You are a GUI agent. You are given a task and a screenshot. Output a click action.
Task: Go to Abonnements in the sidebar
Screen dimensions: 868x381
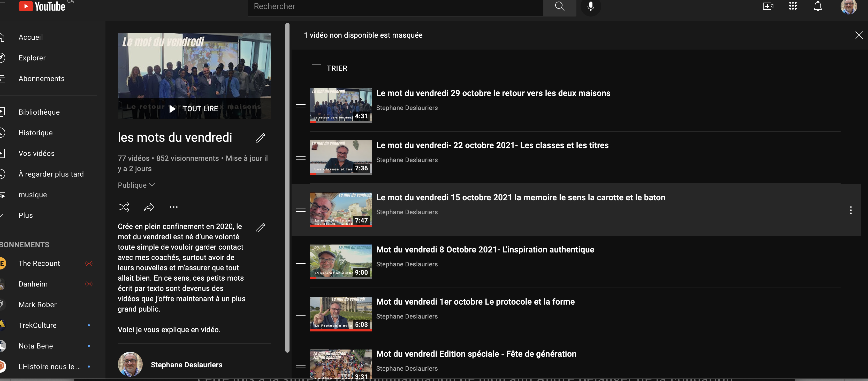tap(41, 78)
